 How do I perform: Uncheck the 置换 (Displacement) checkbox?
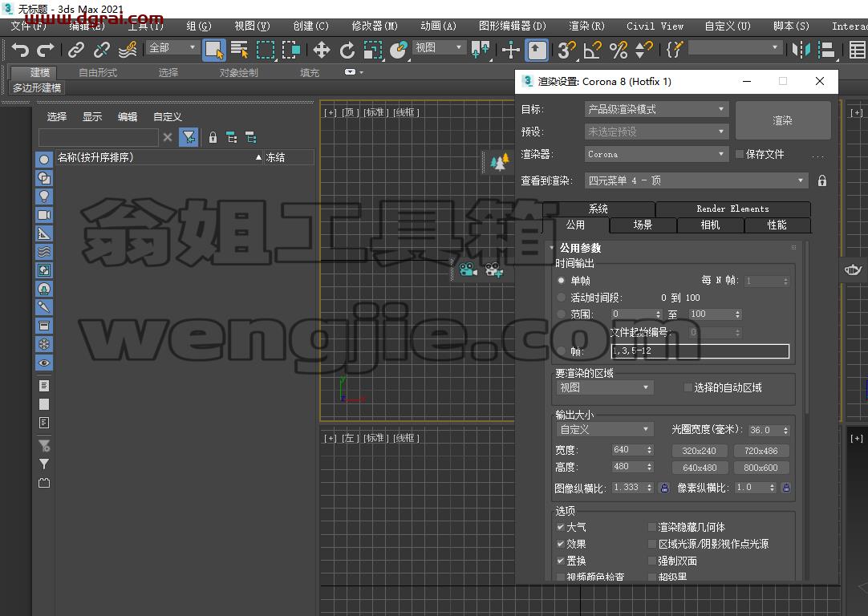560,560
